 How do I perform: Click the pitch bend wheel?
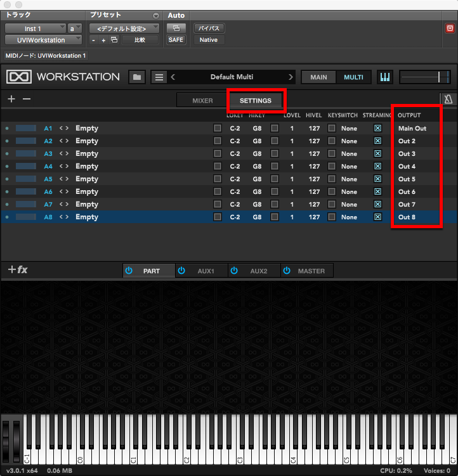pyautogui.click(x=6, y=441)
